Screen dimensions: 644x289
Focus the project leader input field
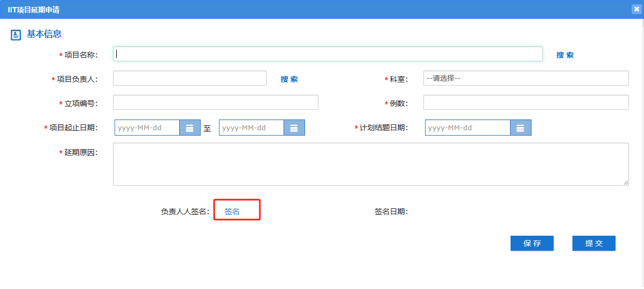pyautogui.click(x=189, y=79)
